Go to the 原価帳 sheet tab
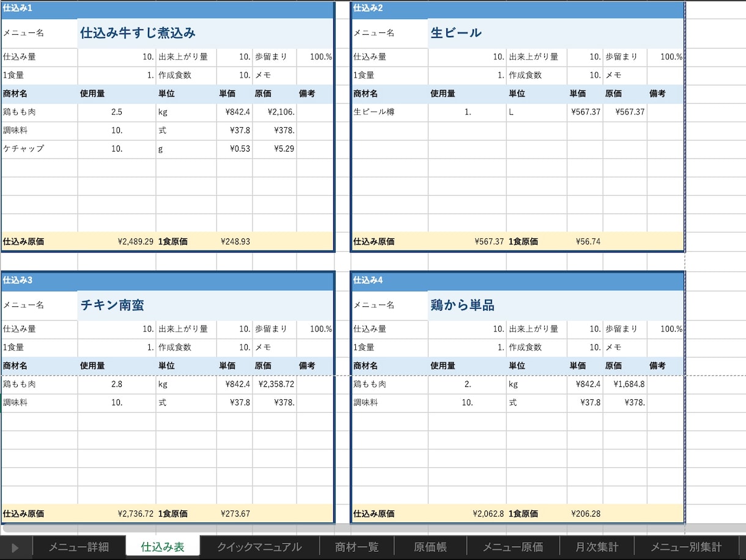The image size is (746, 560). [x=430, y=547]
